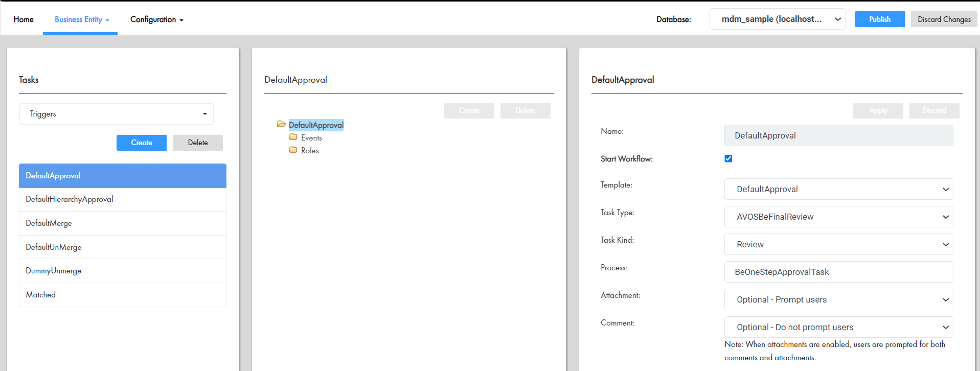
Task: Select DefaultApproval in the task list
Action: click(x=123, y=176)
